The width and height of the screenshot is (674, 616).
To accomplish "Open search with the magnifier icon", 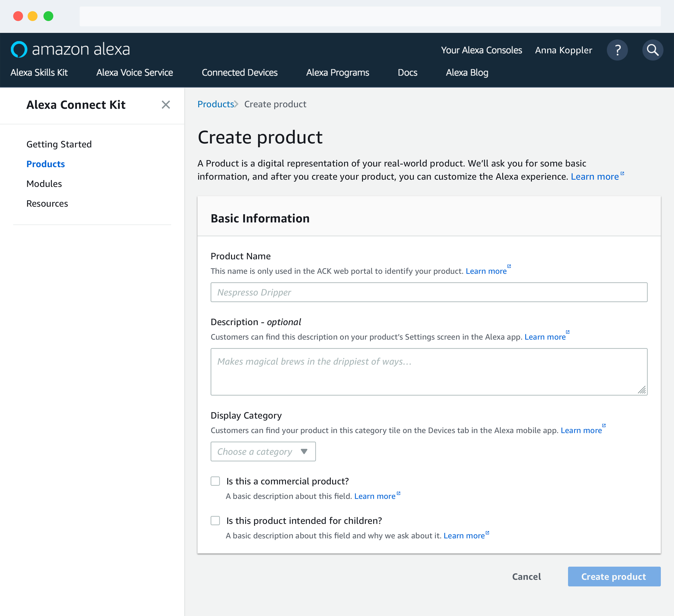I will 652,50.
